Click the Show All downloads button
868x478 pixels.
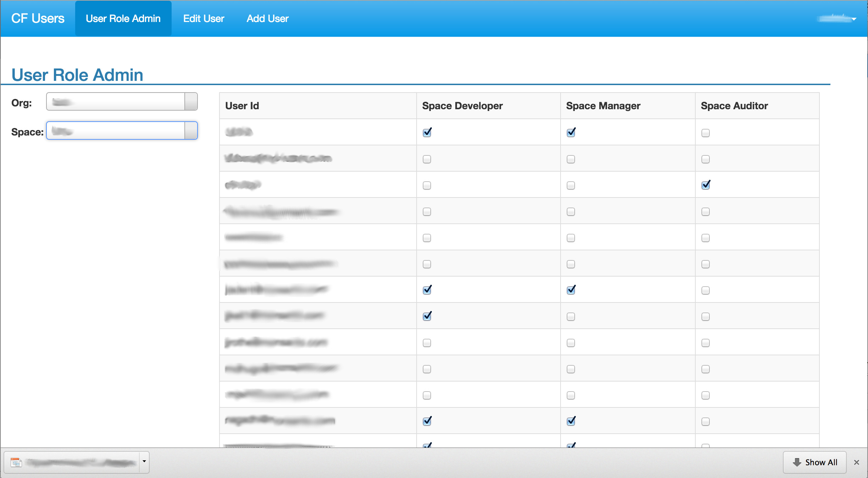[x=815, y=462]
